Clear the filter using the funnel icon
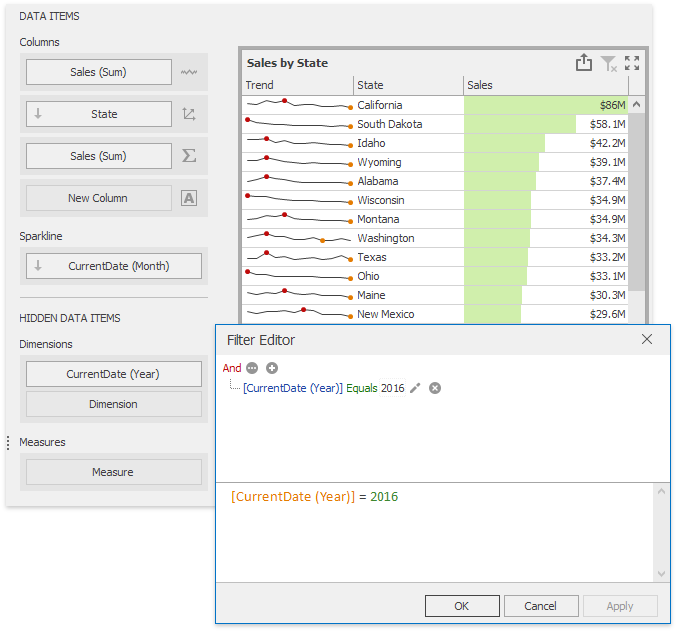Screen dimensions: 677x632 (608, 63)
